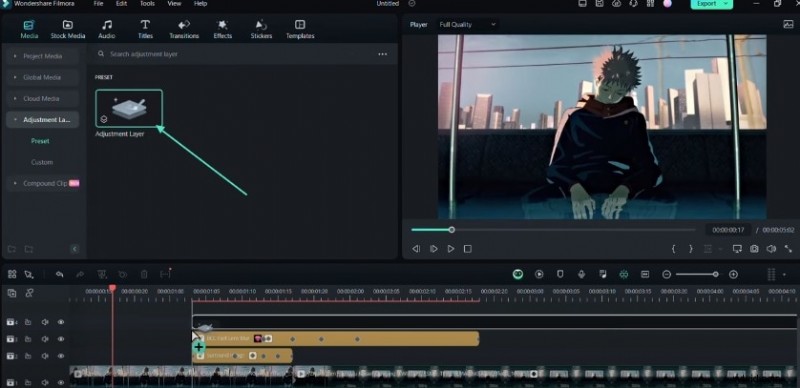Open the View menu
The image size is (800, 388).
(x=174, y=4)
